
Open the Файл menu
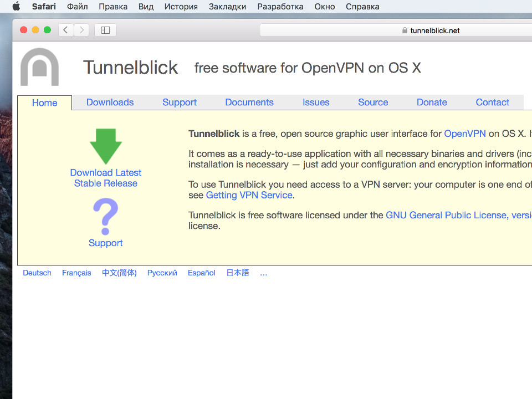(x=78, y=7)
